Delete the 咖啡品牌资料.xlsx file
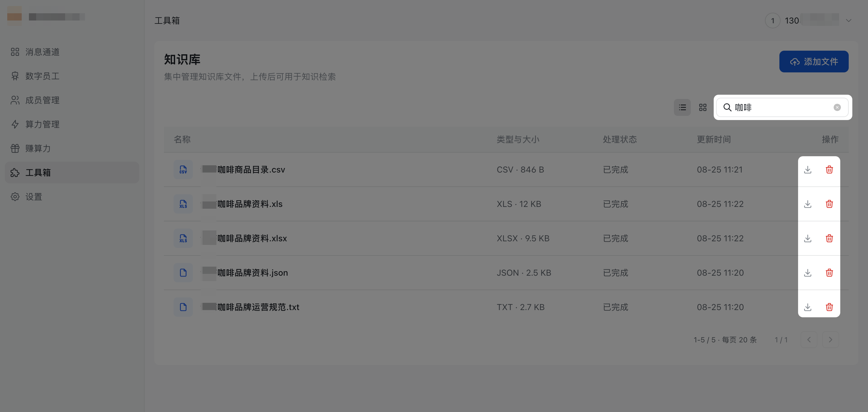 coord(829,238)
